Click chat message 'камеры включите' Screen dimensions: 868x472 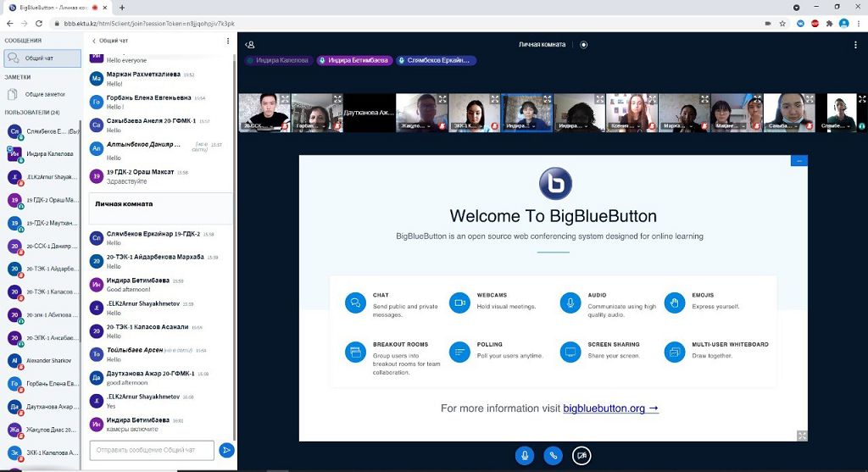click(x=132, y=430)
